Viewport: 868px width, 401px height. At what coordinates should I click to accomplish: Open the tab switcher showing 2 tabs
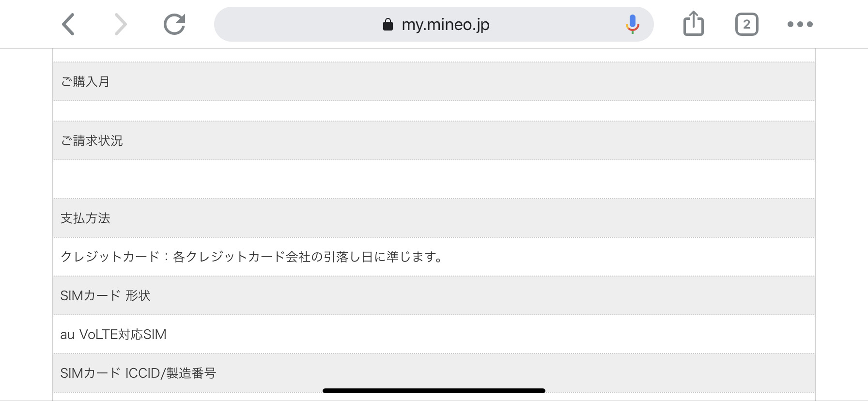[x=746, y=24]
